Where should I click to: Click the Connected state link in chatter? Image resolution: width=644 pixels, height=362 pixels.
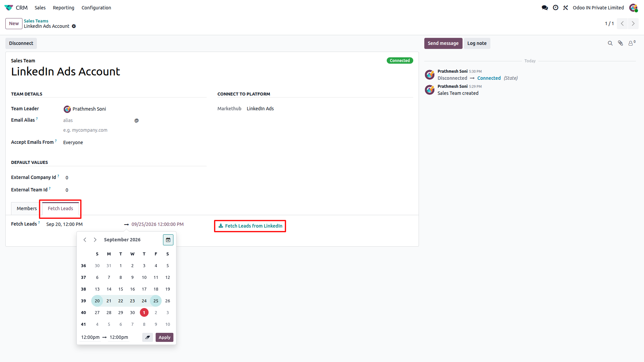click(x=489, y=78)
